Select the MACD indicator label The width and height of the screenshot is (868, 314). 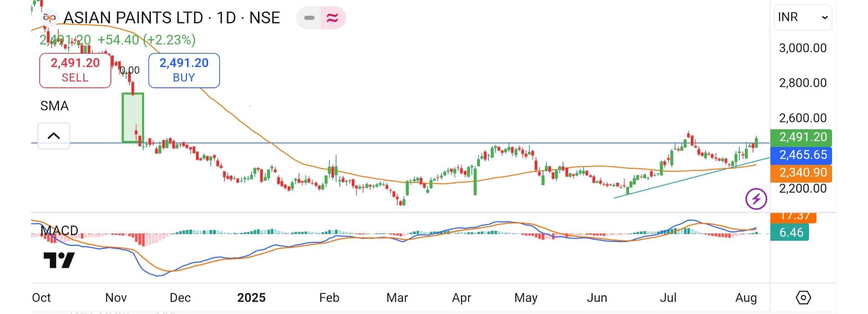[59, 230]
